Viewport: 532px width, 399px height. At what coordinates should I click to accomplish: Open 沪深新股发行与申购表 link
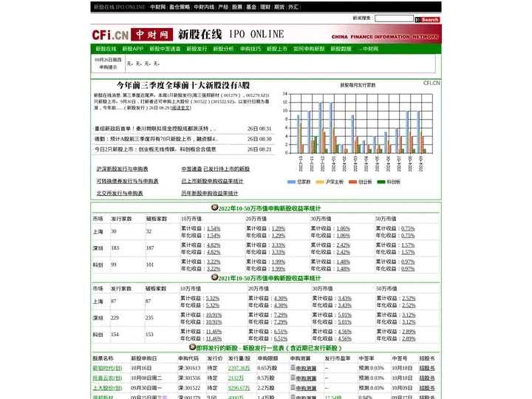coord(122,169)
